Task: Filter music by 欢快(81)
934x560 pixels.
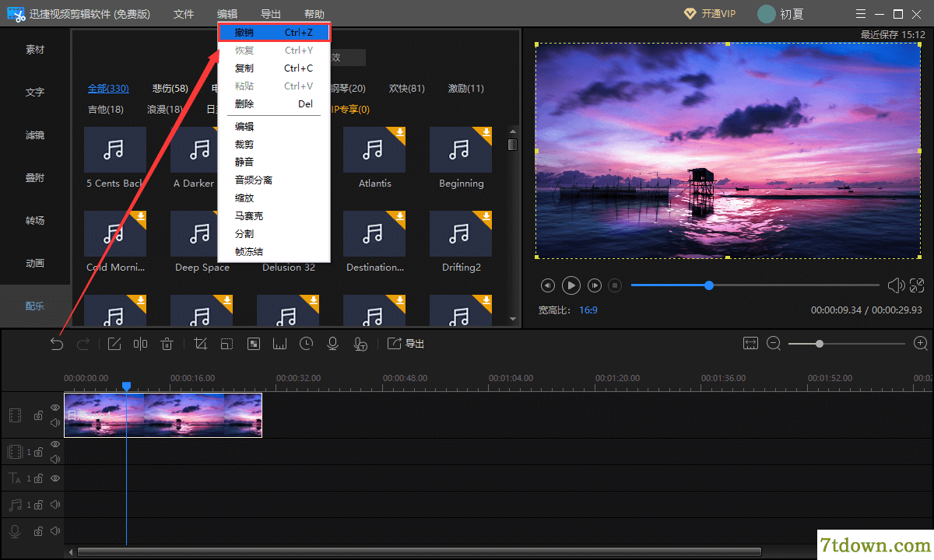Action: click(x=406, y=89)
